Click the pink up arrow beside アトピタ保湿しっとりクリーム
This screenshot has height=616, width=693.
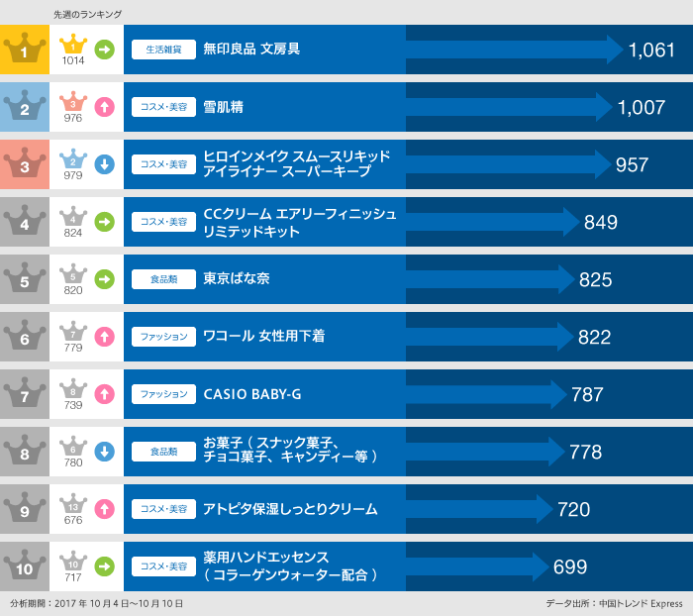coord(104,509)
